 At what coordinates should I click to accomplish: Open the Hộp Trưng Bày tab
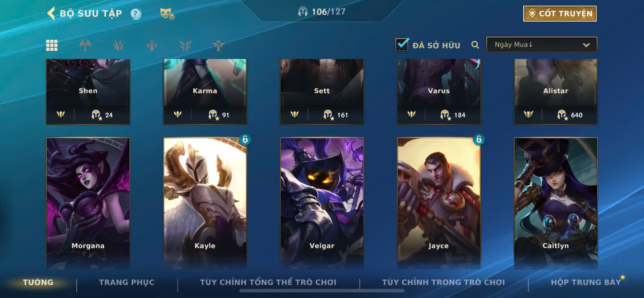coord(586,282)
